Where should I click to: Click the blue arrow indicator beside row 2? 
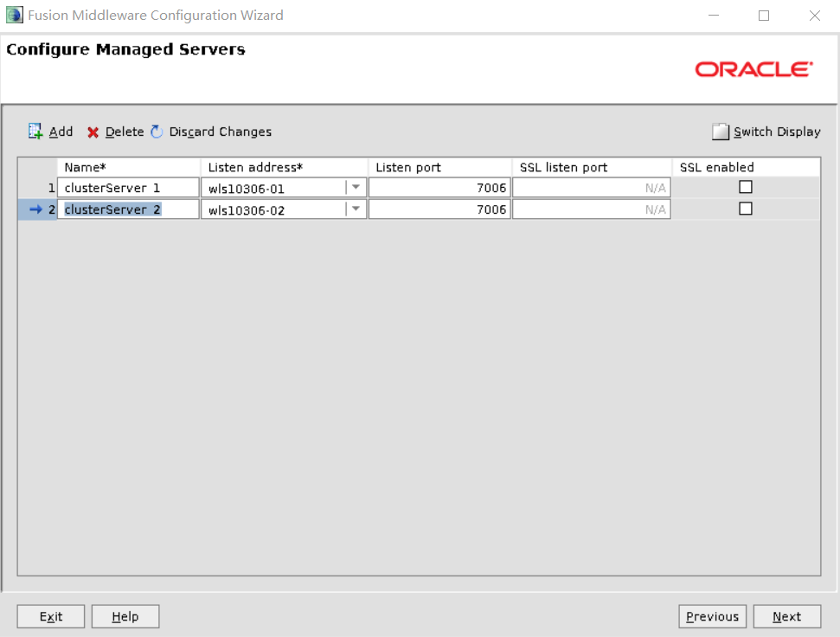(35, 209)
